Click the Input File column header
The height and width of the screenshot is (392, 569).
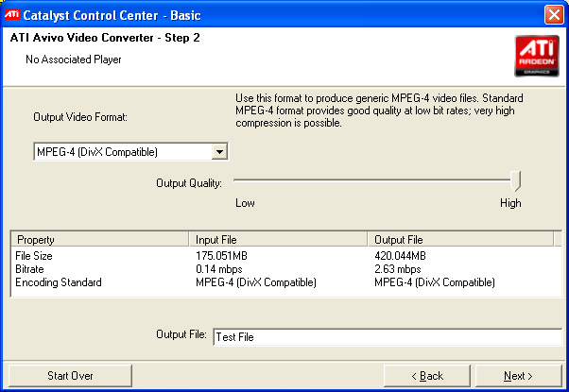coord(278,240)
